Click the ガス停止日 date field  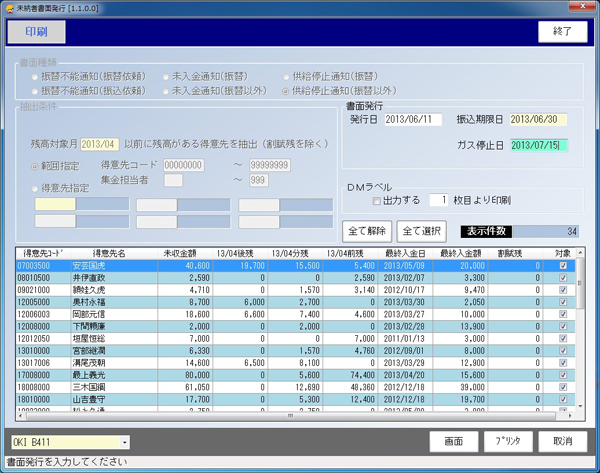[x=537, y=145]
